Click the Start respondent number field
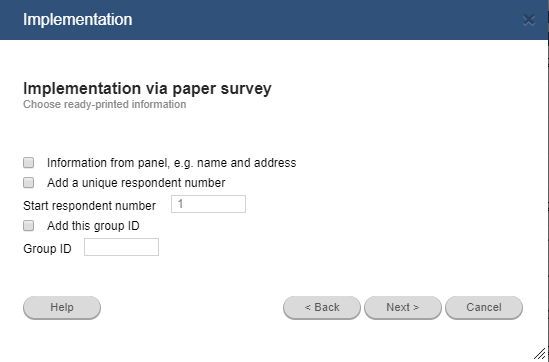This screenshot has height=362, width=549. [208, 204]
